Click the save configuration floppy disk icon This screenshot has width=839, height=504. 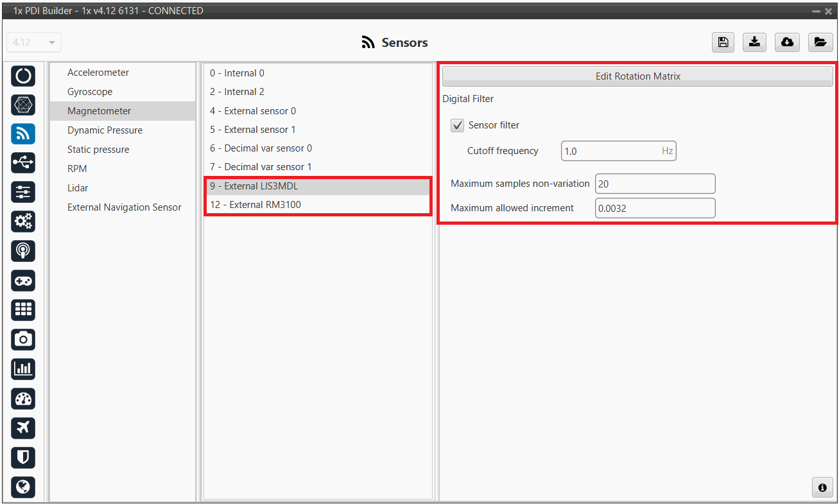[x=723, y=42]
